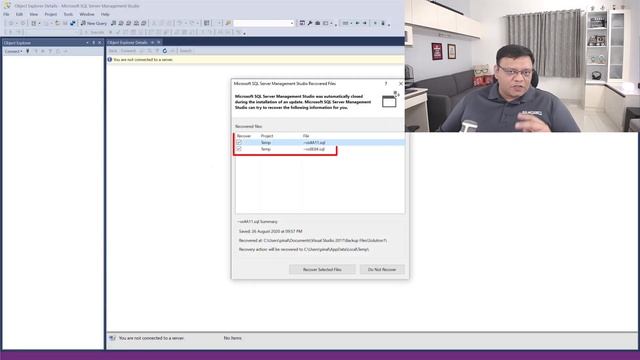Click the Do Not Recover button

(x=382, y=269)
